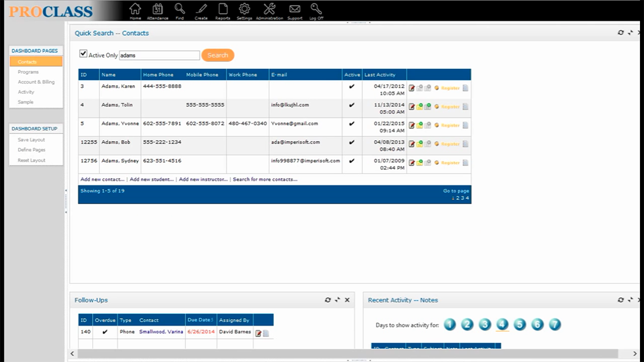644x362 pixels.
Task: Collapse the Follow-Ups panel
Action: tap(338, 300)
